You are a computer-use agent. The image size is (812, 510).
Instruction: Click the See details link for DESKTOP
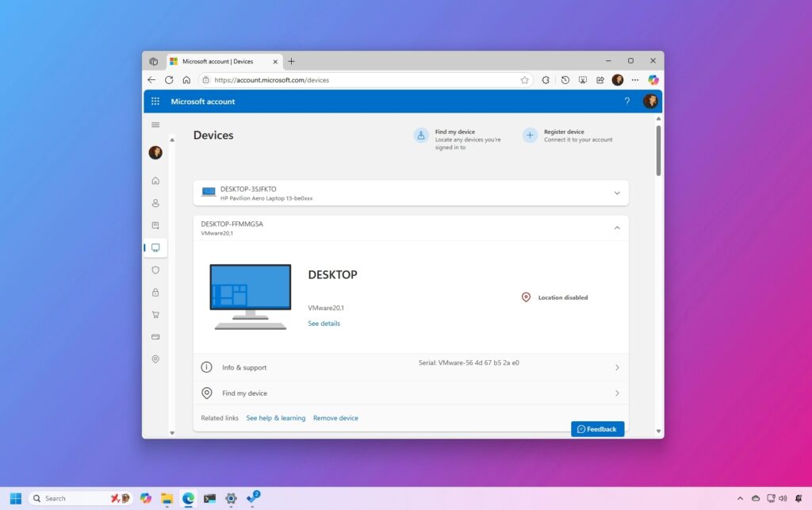click(324, 323)
